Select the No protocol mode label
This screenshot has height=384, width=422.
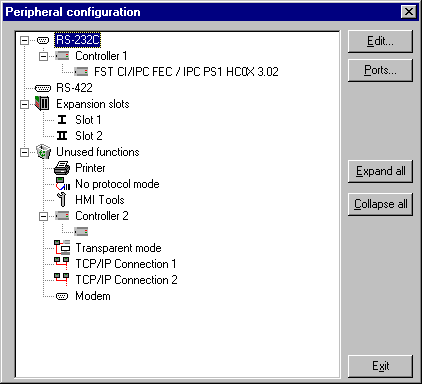[117, 184]
